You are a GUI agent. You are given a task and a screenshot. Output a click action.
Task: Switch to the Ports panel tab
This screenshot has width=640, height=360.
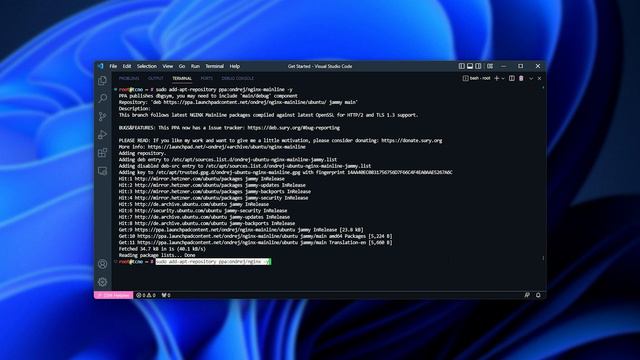[x=207, y=78]
